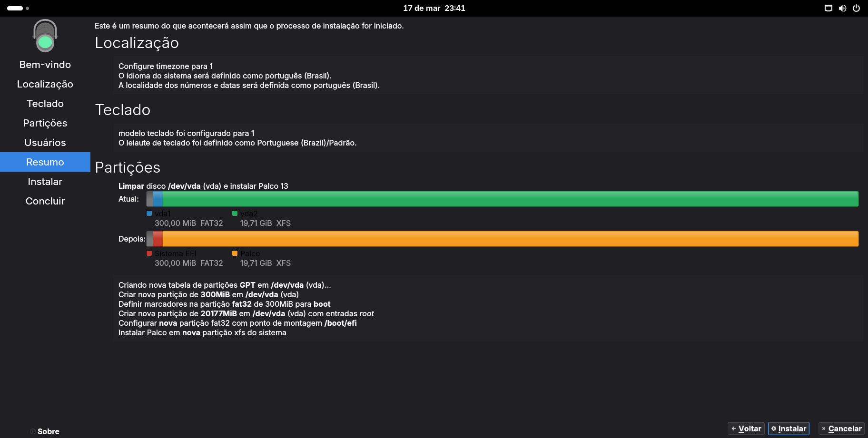This screenshot has width=868, height=438.
Task: Click the blue vda1 legend swatch
Action: pos(149,214)
